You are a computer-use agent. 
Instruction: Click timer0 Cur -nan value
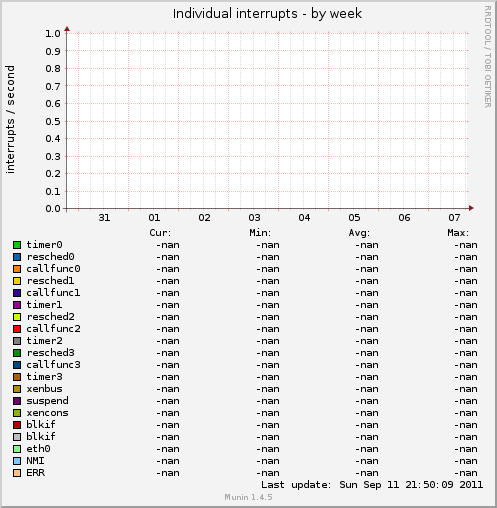coord(168,245)
